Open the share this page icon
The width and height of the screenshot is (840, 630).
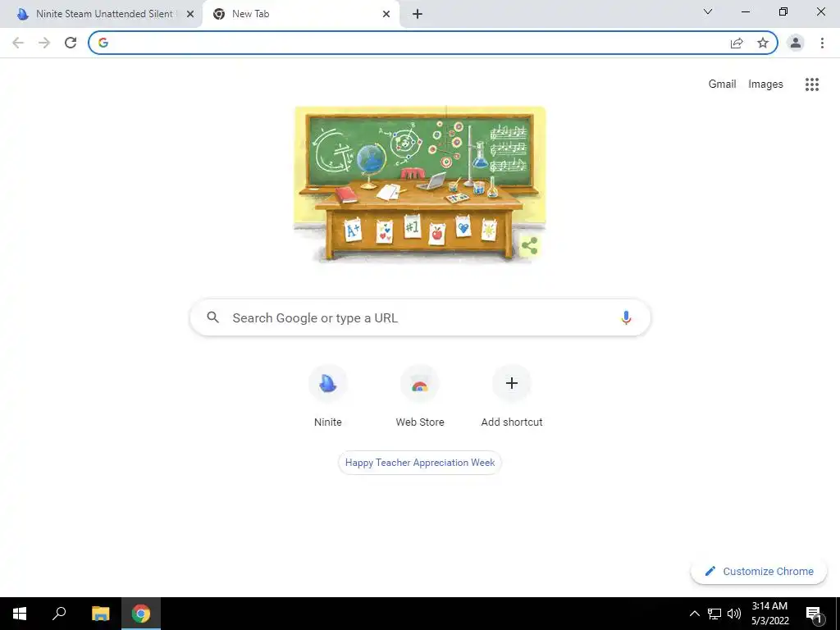tap(737, 43)
